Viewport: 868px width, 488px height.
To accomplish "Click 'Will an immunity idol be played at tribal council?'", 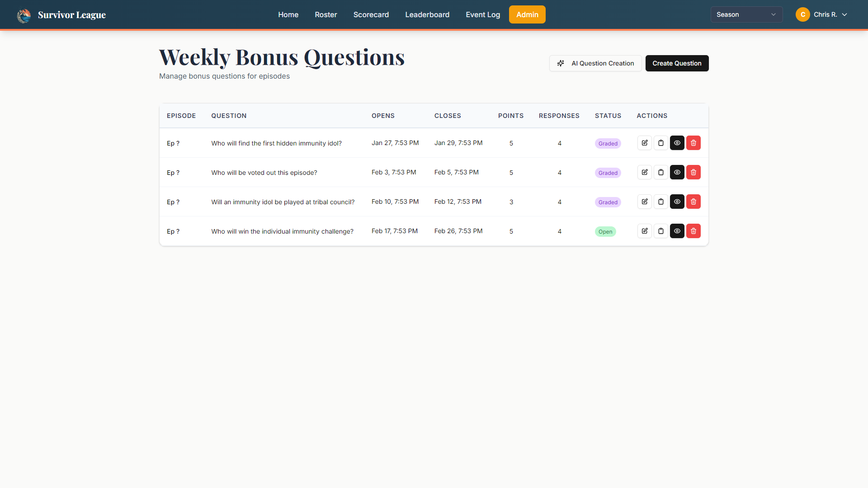I will click(x=283, y=202).
